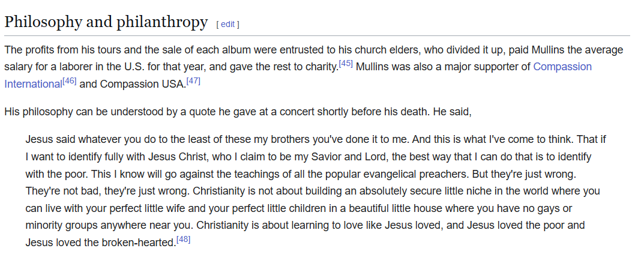
Task: Open the Compassion International link
Action: click(562, 67)
